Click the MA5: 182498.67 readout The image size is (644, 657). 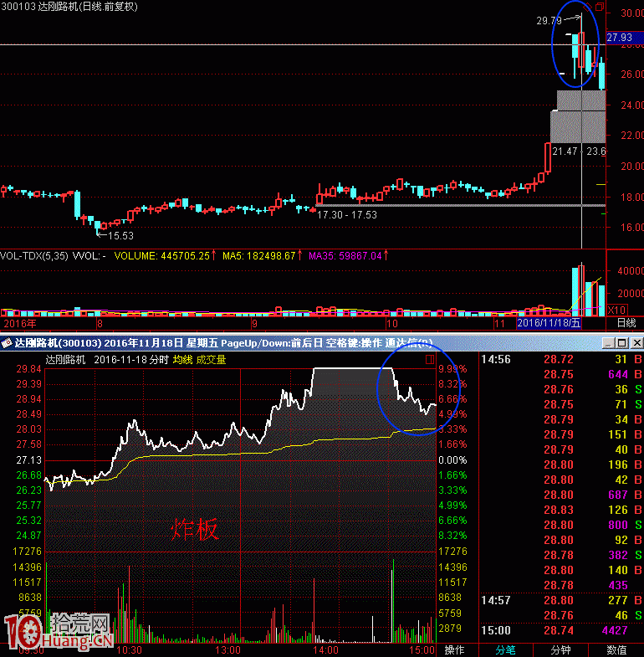click(258, 255)
